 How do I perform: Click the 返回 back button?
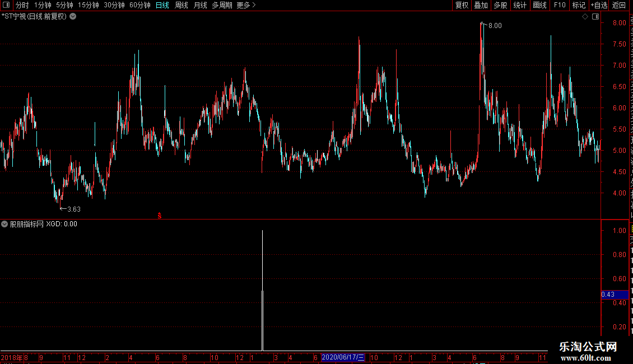pos(619,5)
